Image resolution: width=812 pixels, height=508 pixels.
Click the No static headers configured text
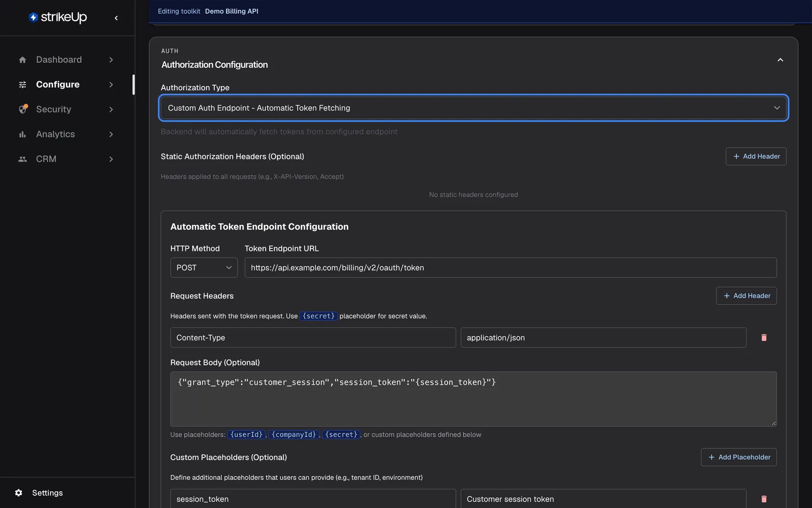[474, 195]
